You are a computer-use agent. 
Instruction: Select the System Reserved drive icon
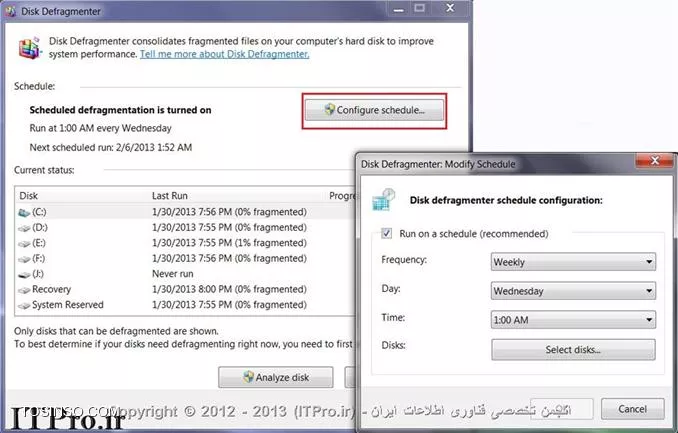point(24,305)
